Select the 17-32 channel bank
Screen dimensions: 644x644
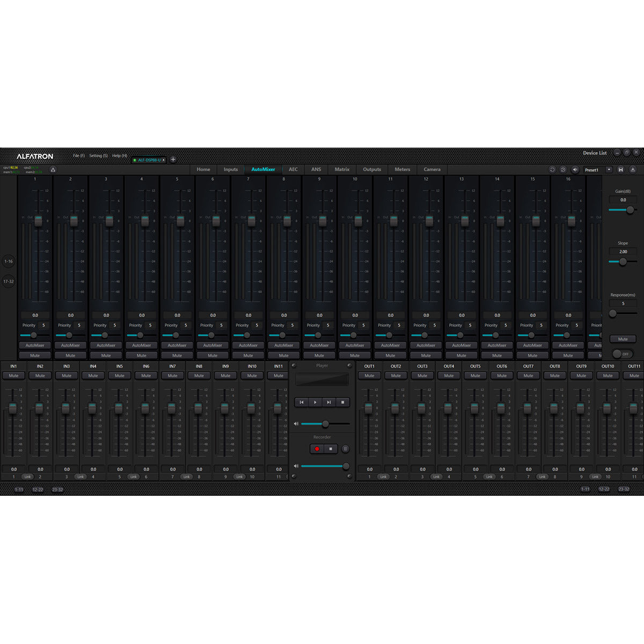click(x=8, y=282)
